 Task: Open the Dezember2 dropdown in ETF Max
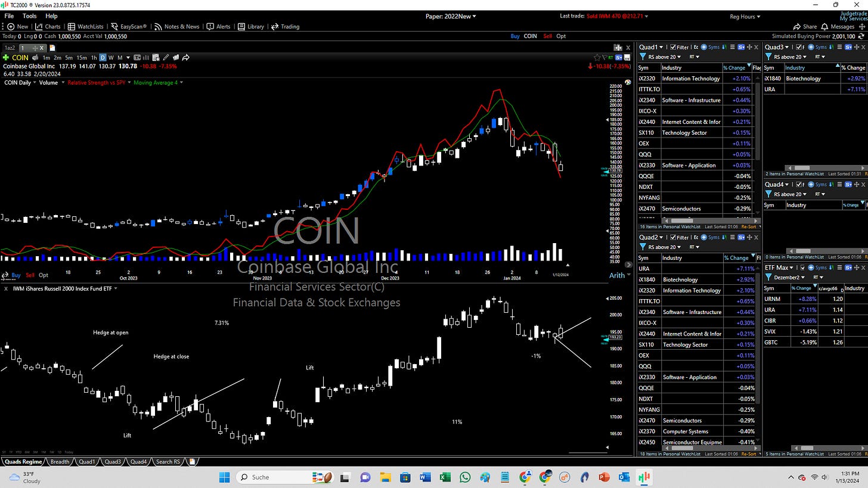(x=790, y=277)
